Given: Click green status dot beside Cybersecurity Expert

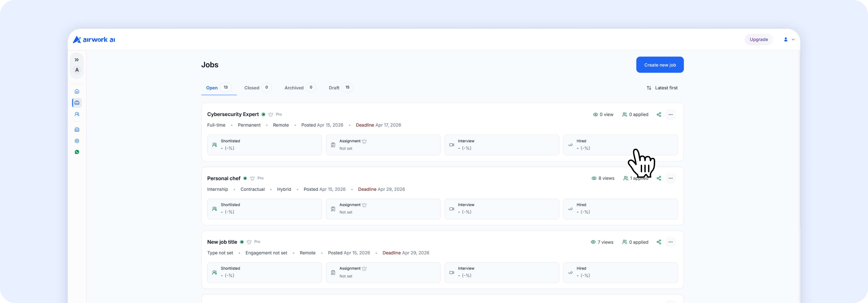Looking at the screenshot, I should [x=263, y=114].
